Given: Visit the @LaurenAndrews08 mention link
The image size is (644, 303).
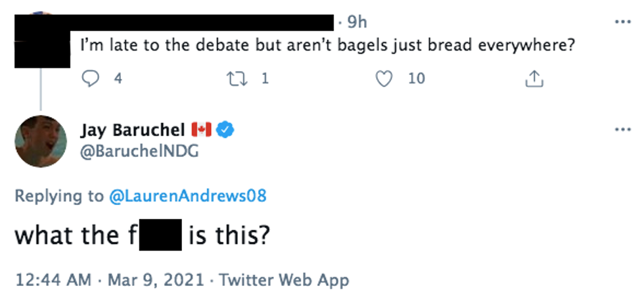Looking at the screenshot, I should pos(187,196).
